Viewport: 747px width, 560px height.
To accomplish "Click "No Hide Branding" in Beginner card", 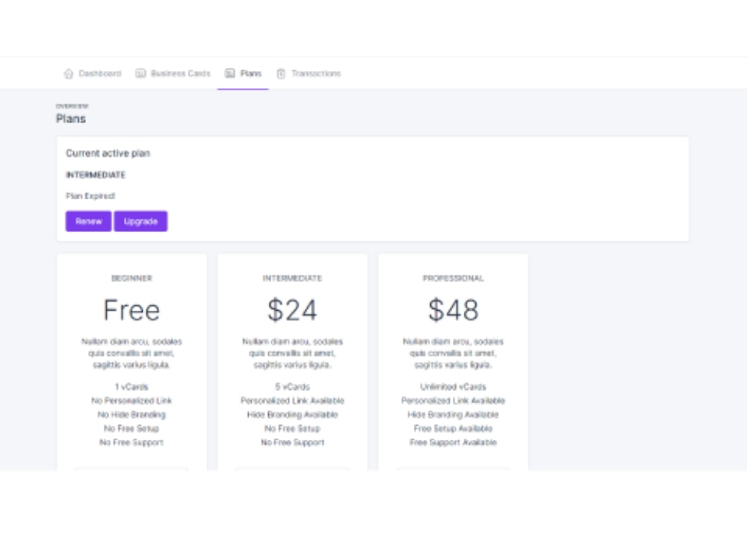I will coord(131,414).
